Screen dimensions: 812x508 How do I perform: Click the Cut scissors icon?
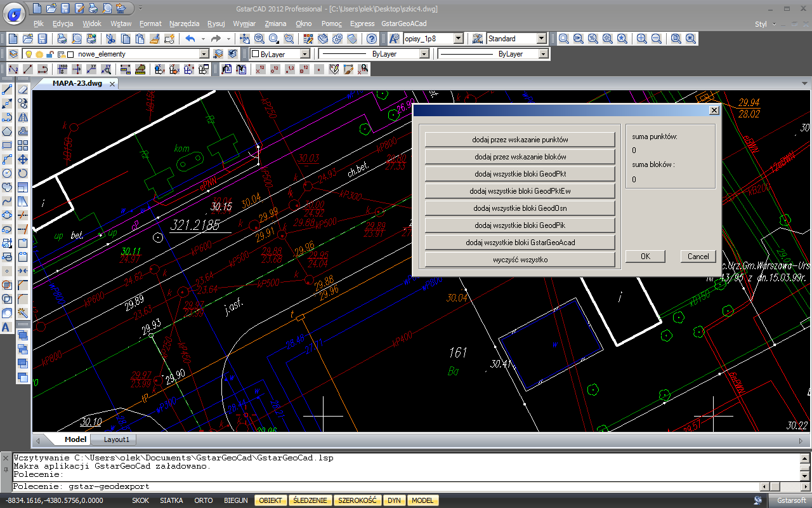pyautogui.click(x=110, y=39)
